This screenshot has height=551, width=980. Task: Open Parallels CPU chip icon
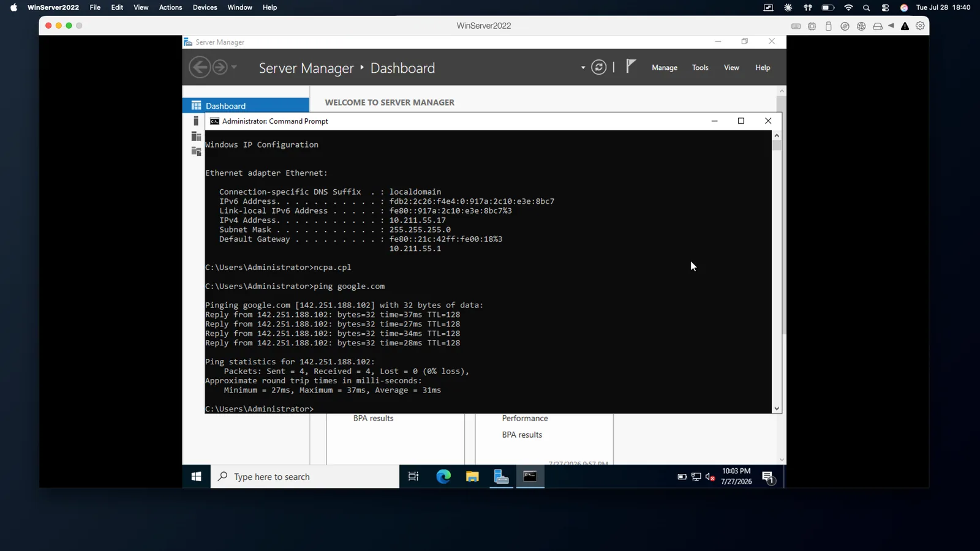pyautogui.click(x=812, y=26)
